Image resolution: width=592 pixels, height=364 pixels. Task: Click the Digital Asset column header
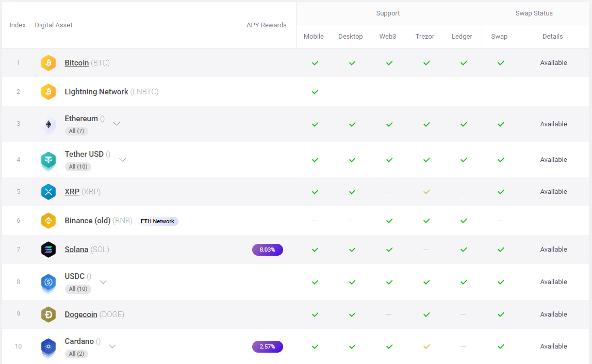[54, 25]
